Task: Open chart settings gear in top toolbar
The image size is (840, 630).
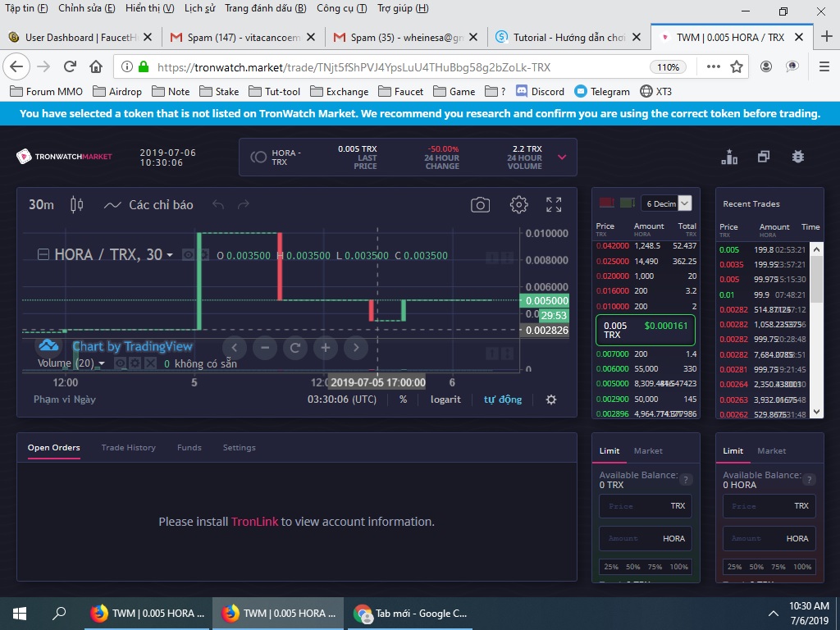Action: point(518,205)
